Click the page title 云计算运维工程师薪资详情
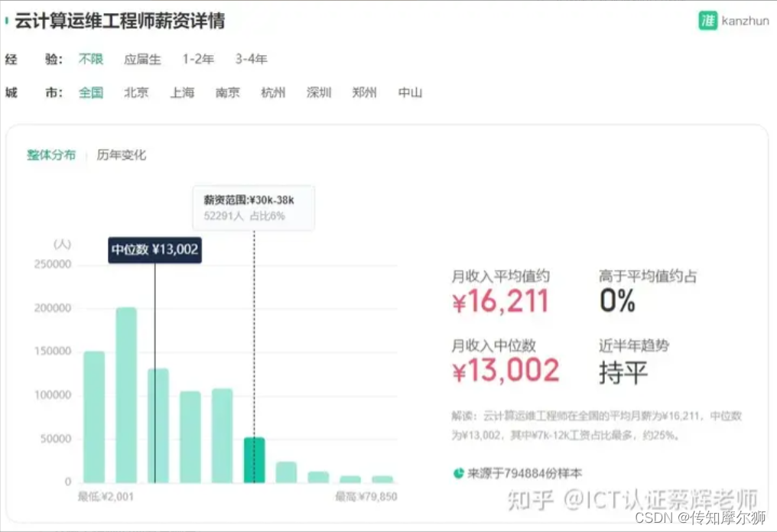The height and width of the screenshot is (532, 777). click(x=119, y=21)
